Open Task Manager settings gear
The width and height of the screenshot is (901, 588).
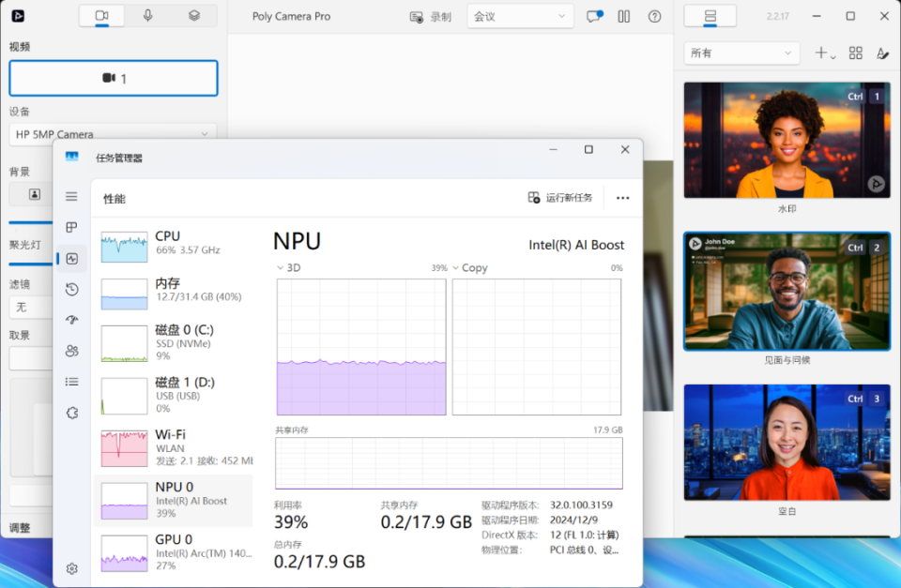pyautogui.click(x=71, y=568)
